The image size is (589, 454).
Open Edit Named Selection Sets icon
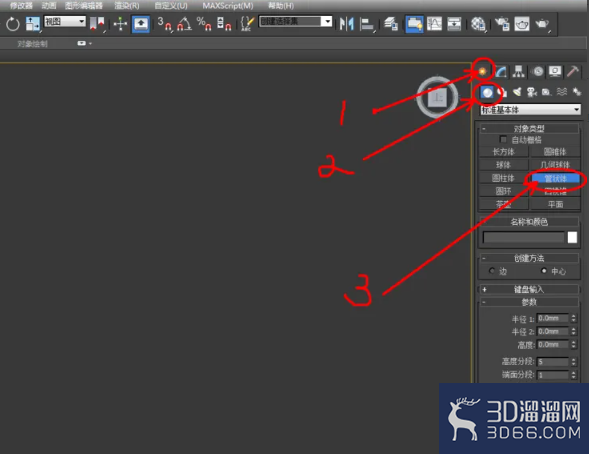pyautogui.click(x=247, y=24)
